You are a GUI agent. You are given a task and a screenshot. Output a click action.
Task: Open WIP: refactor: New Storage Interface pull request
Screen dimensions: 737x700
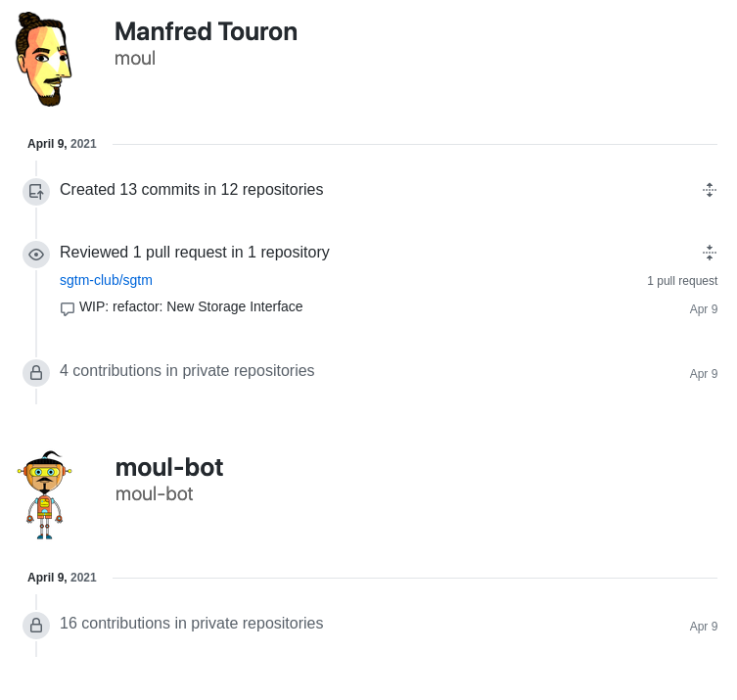point(191,306)
